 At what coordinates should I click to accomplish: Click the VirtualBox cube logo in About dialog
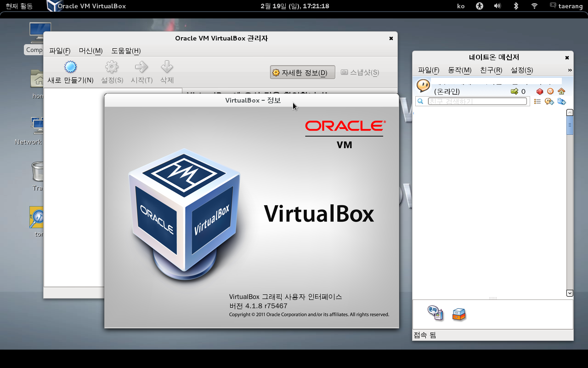(x=184, y=214)
